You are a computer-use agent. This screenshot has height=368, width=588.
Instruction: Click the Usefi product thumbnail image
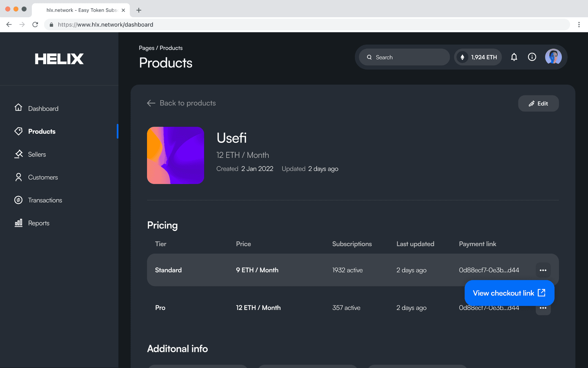click(x=175, y=155)
